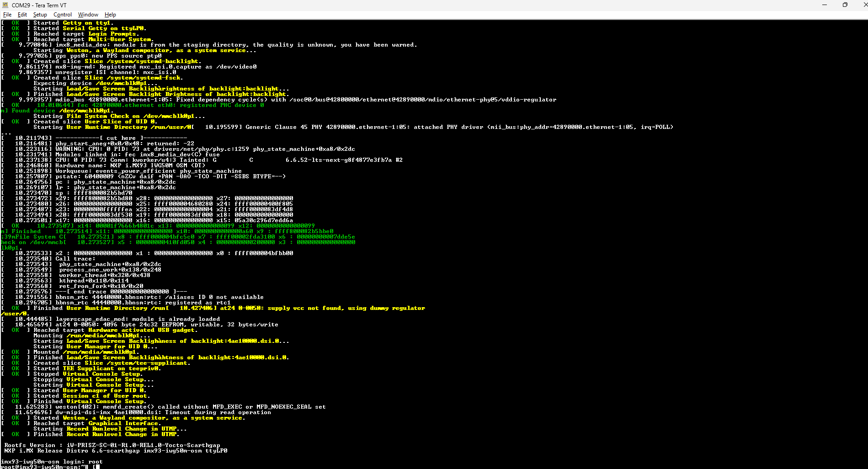Click 'bbnsm_rtc registered as rtc1' log line
The height and width of the screenshot is (469, 868).
(x=116, y=303)
